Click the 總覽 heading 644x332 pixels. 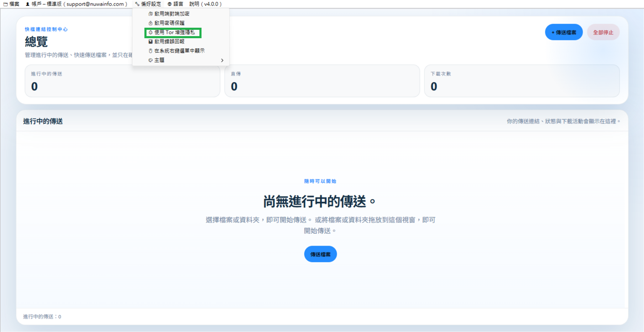click(36, 42)
